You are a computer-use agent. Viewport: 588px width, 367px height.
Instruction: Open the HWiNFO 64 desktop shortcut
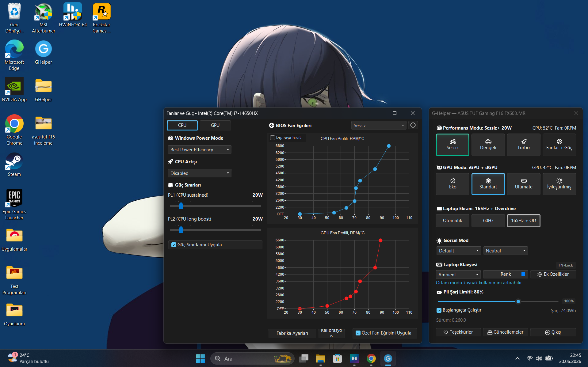pyautogui.click(x=73, y=15)
